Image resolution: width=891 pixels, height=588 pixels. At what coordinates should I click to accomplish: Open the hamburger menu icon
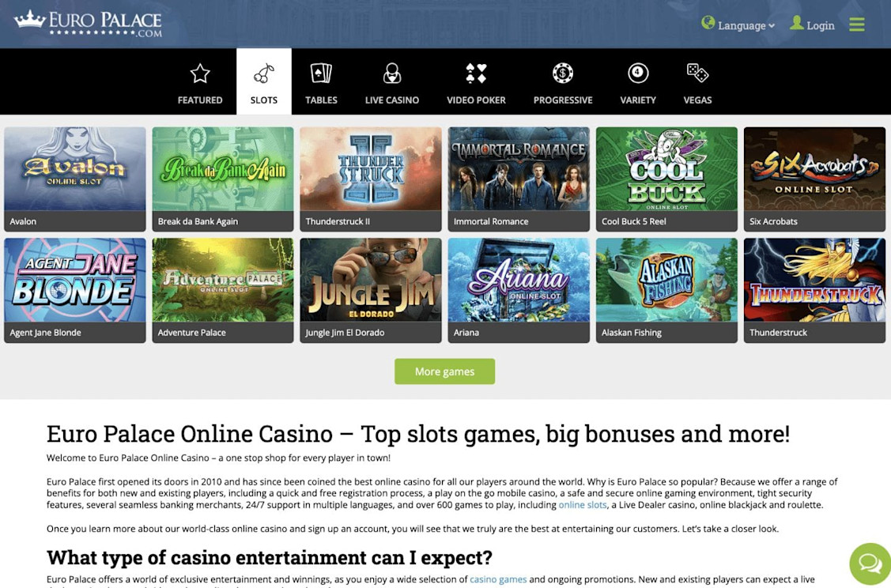(857, 24)
